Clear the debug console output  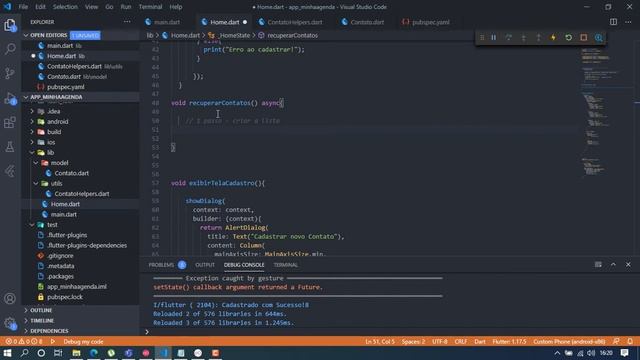coord(598,264)
